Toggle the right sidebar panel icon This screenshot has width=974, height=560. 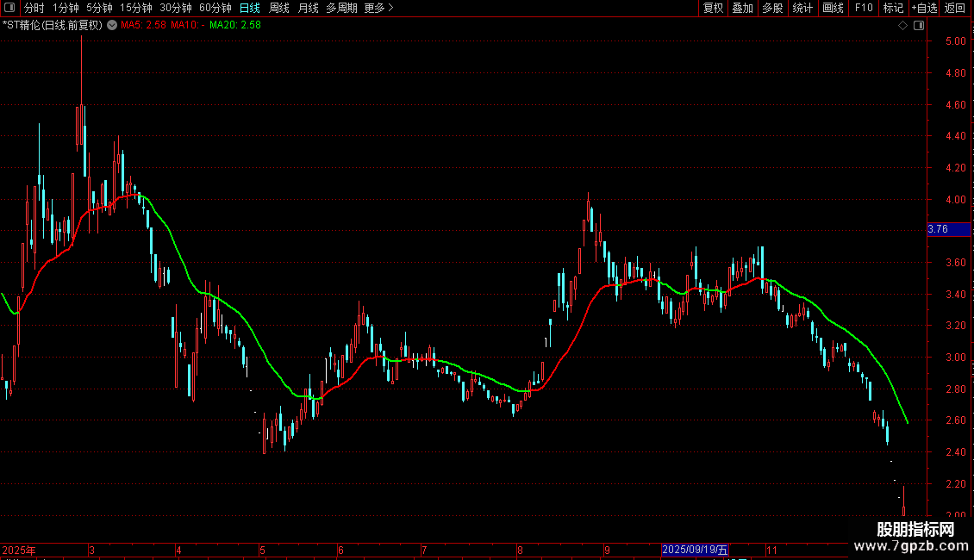920,26
